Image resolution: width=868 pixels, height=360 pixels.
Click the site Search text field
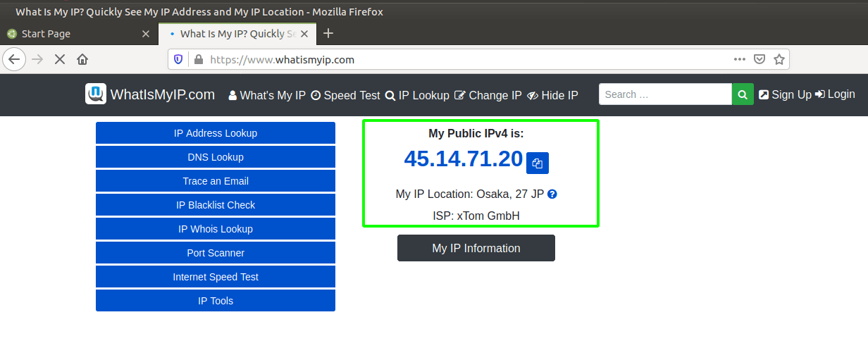point(665,94)
